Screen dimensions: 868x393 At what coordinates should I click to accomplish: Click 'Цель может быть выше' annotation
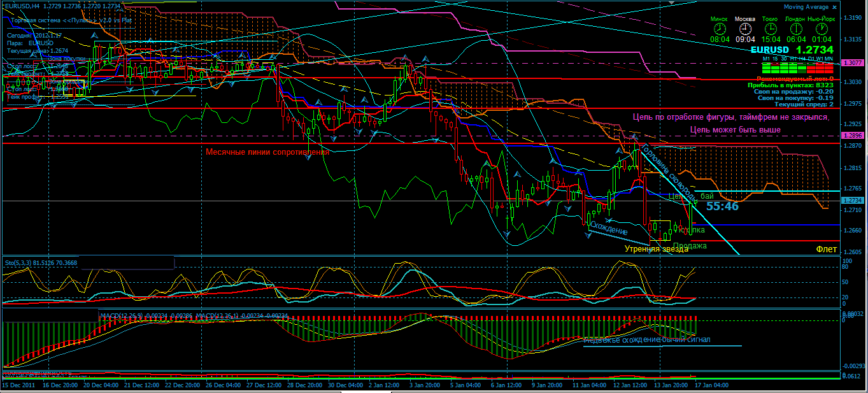pos(736,130)
